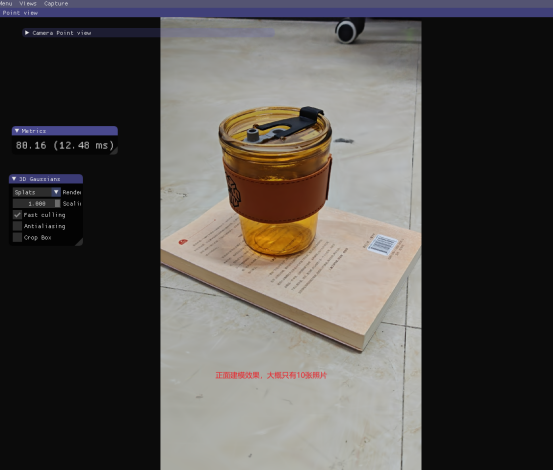Screen dimensions: 554x471
Task: Open the Menu item in the menu bar
Action: (x=6, y=4)
